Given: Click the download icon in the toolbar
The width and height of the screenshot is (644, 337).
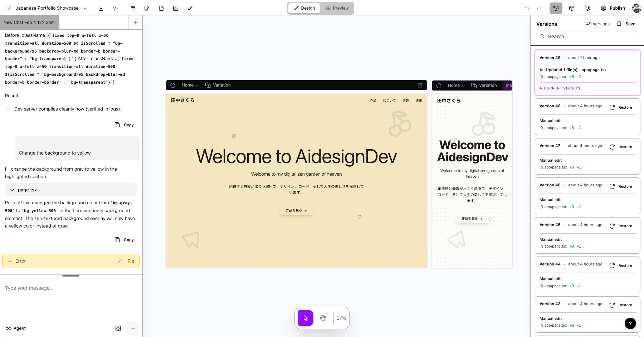Looking at the screenshot, I should 101,8.
